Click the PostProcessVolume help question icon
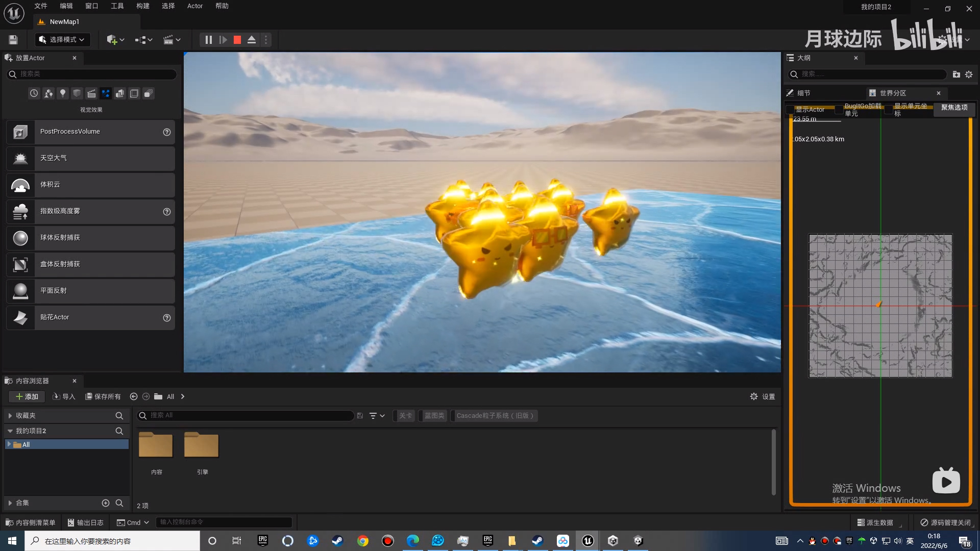Viewport: 980px width, 551px height. click(166, 132)
